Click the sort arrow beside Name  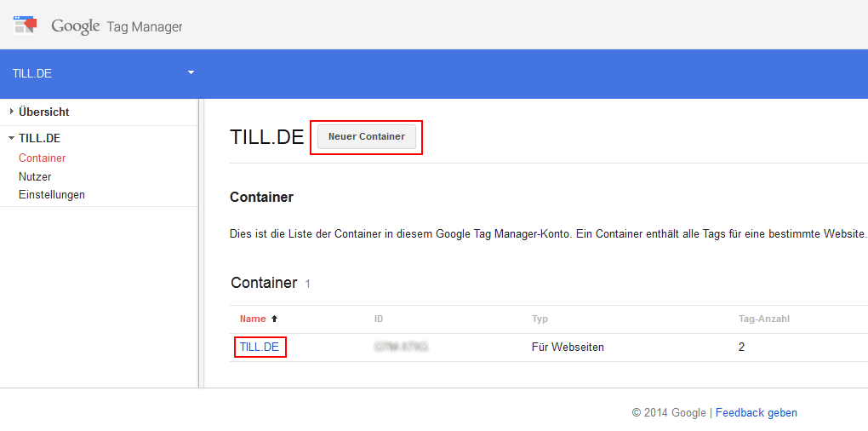pyautogui.click(x=274, y=319)
